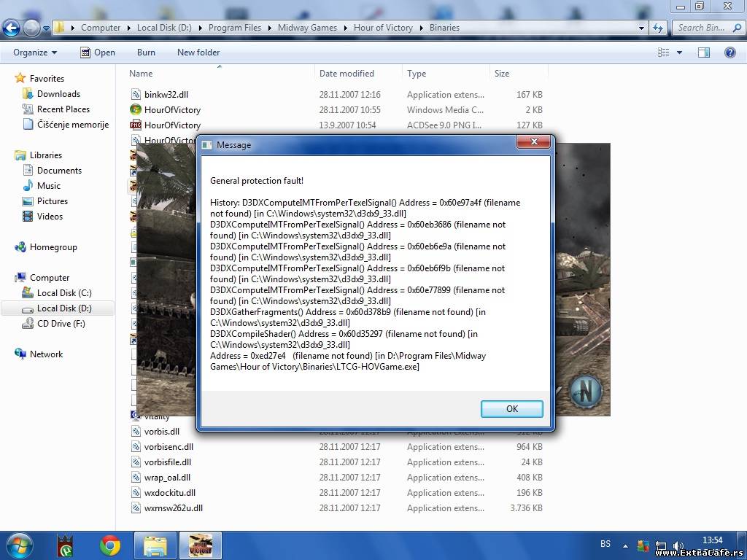
Task: Click the Search Binaries input field
Action: 703,28
